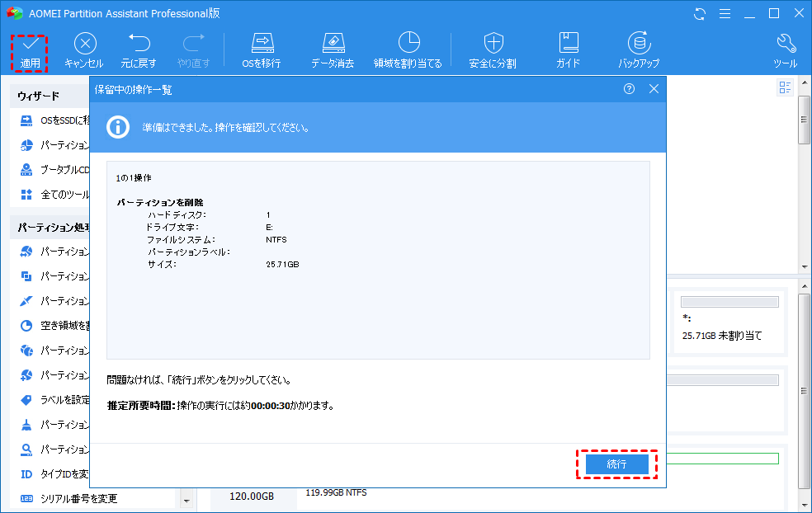812x513 pixels.
Task: Select タイプIDを変更 sidebar item
Action: pyautogui.click(x=54, y=474)
